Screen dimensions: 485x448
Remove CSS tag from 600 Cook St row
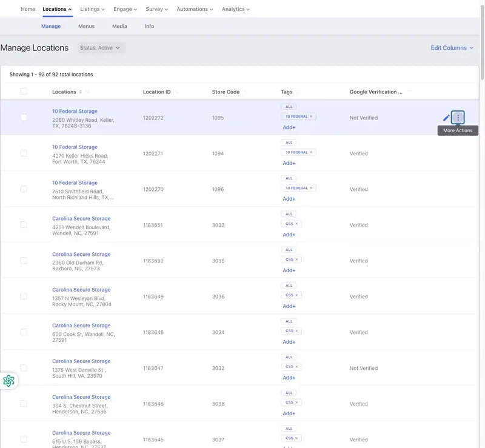[296, 331]
